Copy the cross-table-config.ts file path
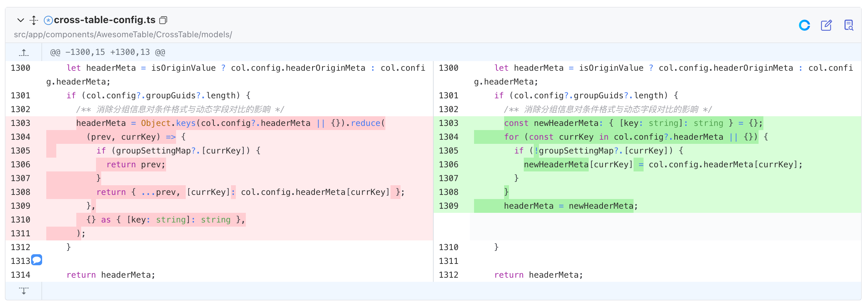 pos(163,20)
